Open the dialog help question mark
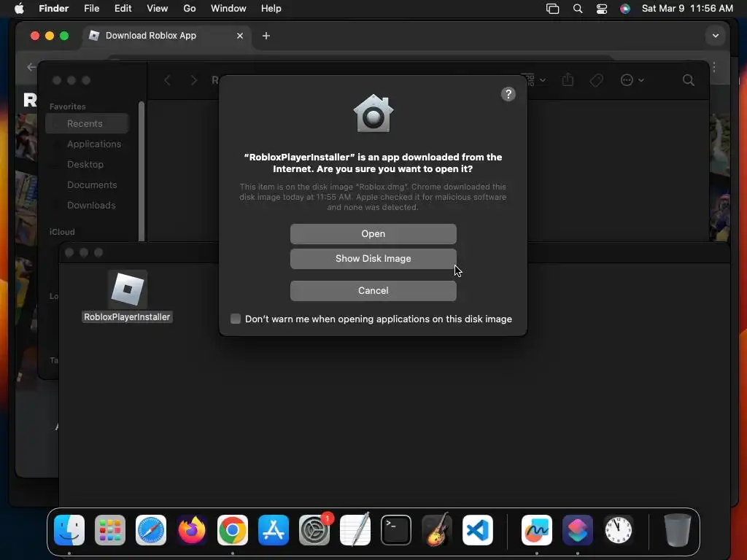The width and height of the screenshot is (747, 560). tap(508, 94)
